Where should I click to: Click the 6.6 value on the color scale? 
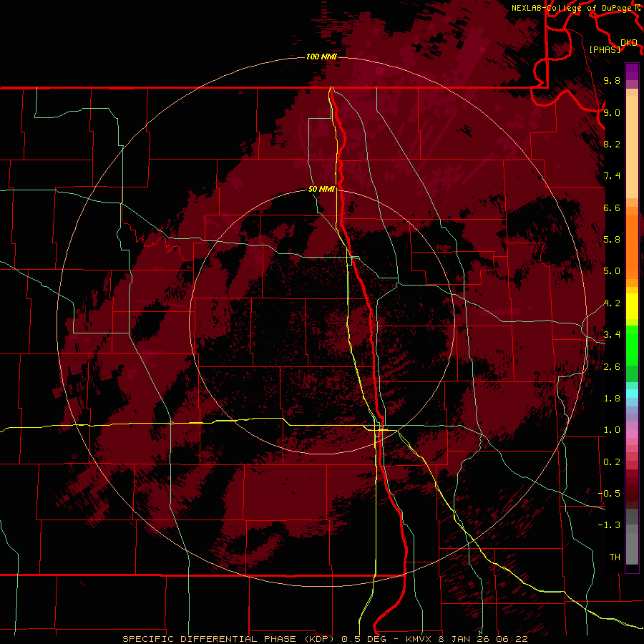coord(612,208)
